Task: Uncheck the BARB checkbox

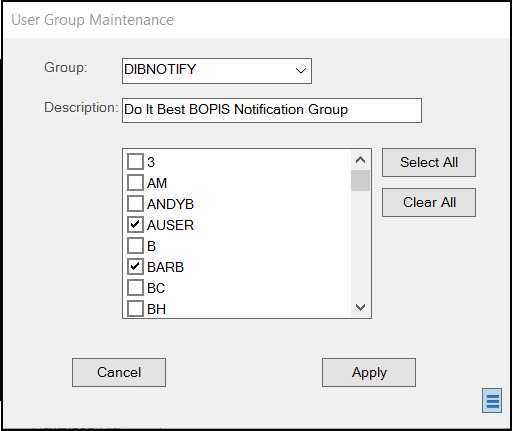Action: point(135,267)
